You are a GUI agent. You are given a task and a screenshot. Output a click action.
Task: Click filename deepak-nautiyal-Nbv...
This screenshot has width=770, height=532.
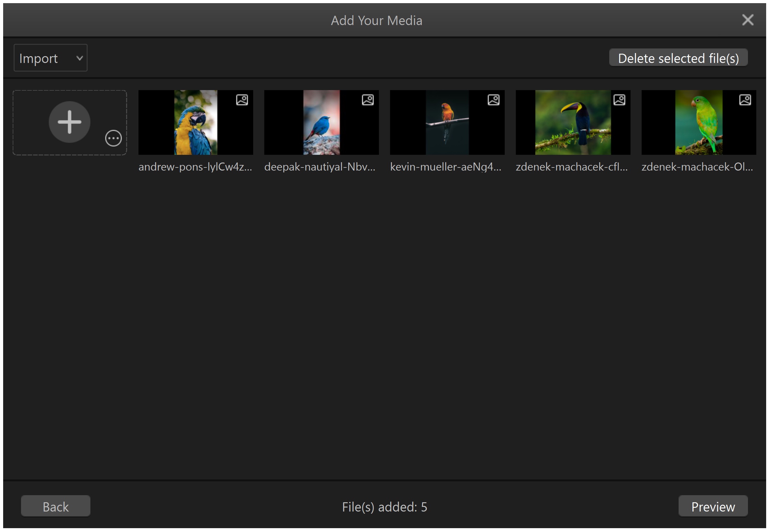(320, 167)
